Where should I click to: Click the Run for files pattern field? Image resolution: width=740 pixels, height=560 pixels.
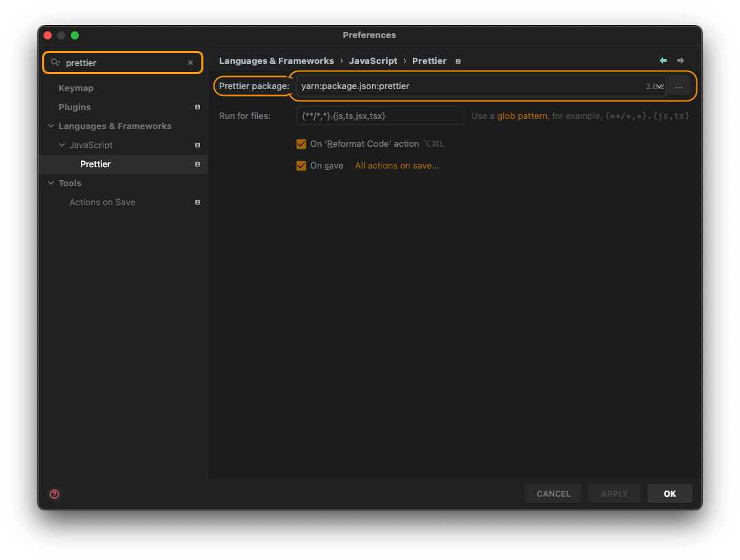click(380, 116)
